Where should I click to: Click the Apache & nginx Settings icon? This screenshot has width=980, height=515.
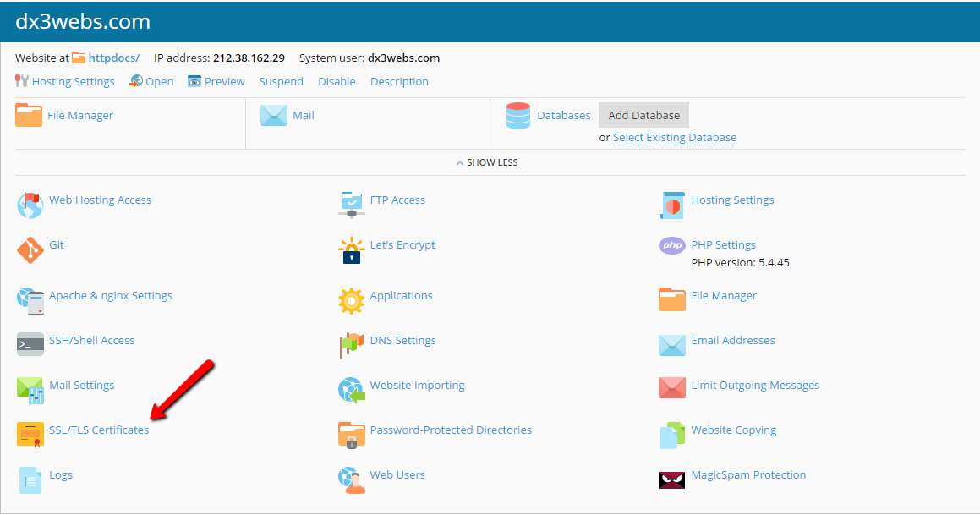[30, 300]
